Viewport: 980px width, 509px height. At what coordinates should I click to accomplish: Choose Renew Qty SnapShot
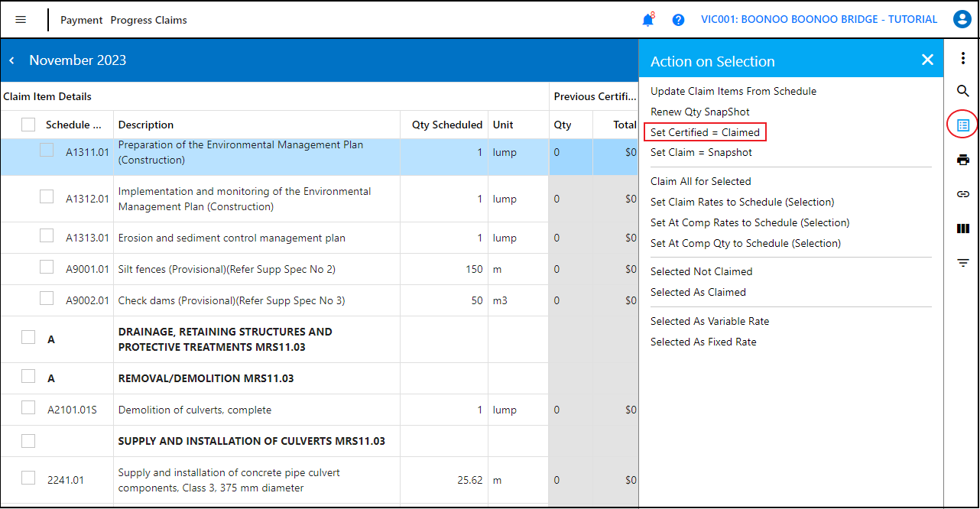[699, 112]
